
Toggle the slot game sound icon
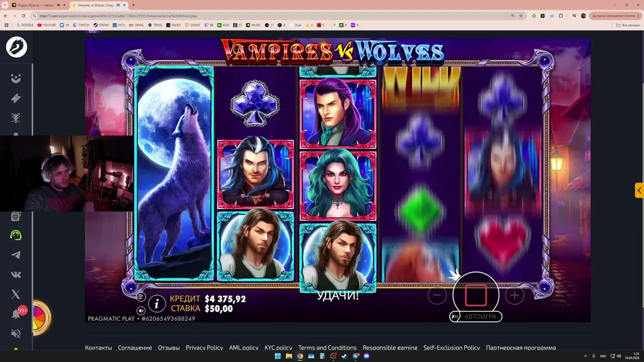click(141, 311)
